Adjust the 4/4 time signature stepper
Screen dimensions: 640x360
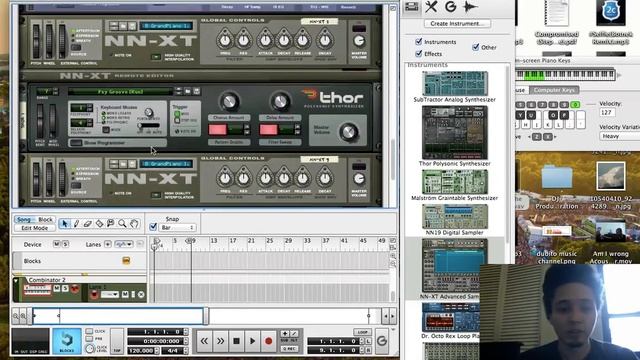point(186,350)
